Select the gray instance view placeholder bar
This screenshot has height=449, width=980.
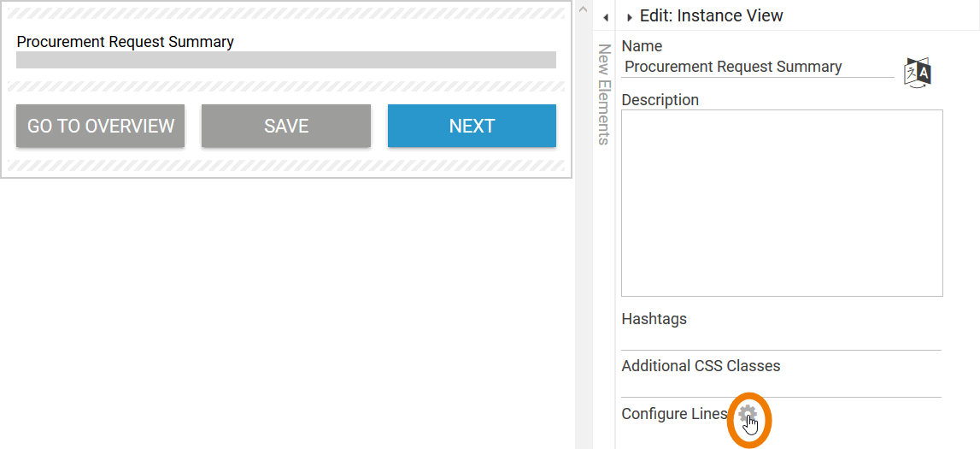click(x=286, y=60)
